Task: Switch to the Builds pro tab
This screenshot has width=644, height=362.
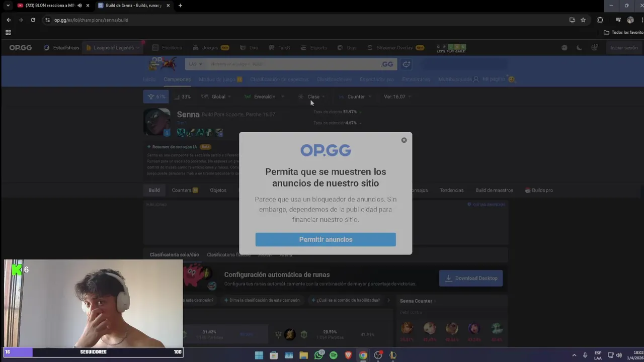Action: [x=539, y=190]
